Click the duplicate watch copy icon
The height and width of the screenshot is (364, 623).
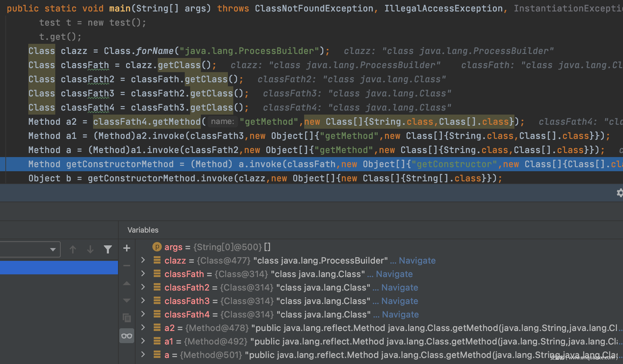[127, 318]
